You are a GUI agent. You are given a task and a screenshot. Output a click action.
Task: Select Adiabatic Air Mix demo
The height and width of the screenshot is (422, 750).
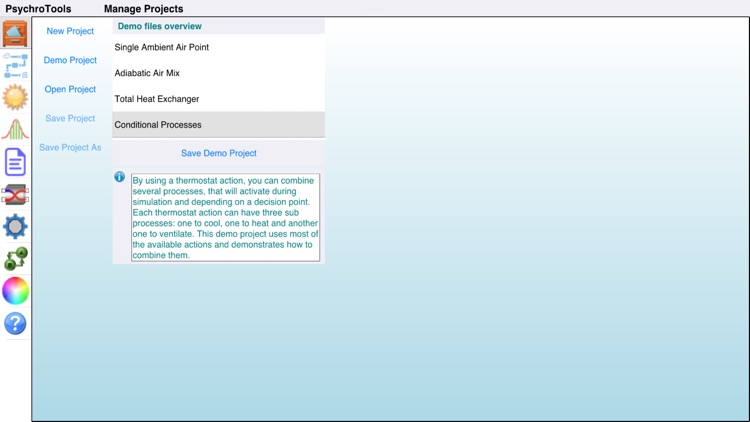pyautogui.click(x=219, y=73)
